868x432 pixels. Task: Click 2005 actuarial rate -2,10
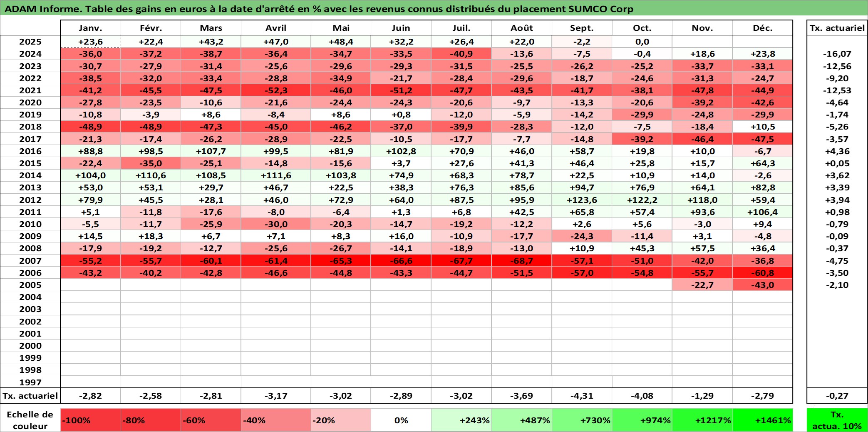(837, 285)
